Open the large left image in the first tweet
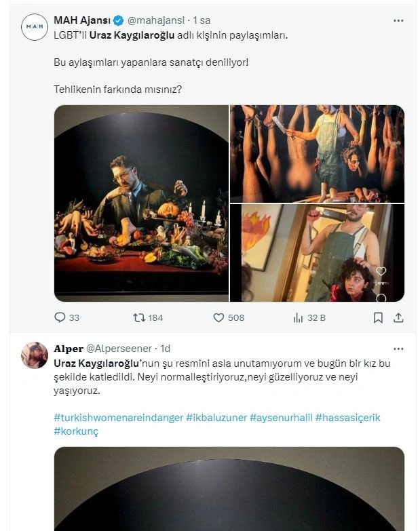Viewport: 420px width, 531px height. 141,203
